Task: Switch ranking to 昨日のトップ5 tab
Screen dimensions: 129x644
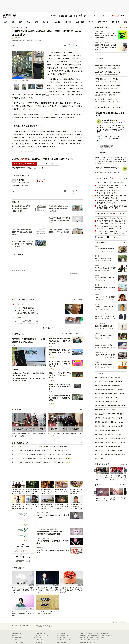Action: point(118,182)
